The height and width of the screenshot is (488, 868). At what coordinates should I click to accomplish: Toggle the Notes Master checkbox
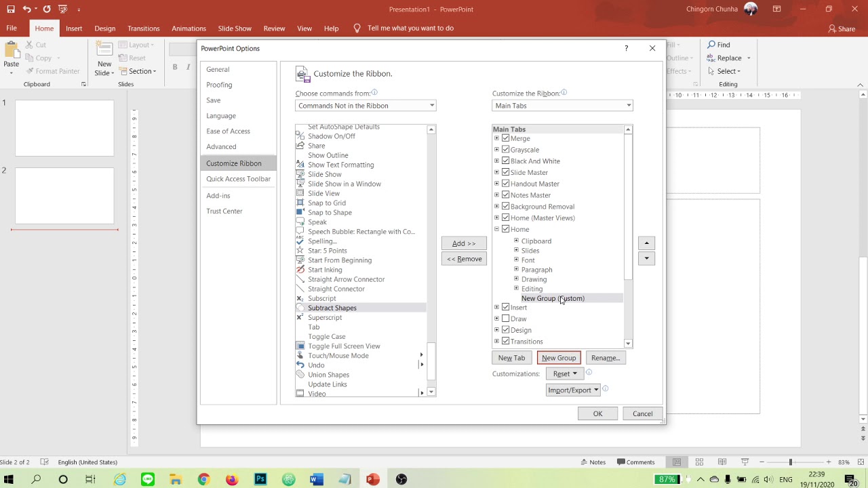[505, 195]
